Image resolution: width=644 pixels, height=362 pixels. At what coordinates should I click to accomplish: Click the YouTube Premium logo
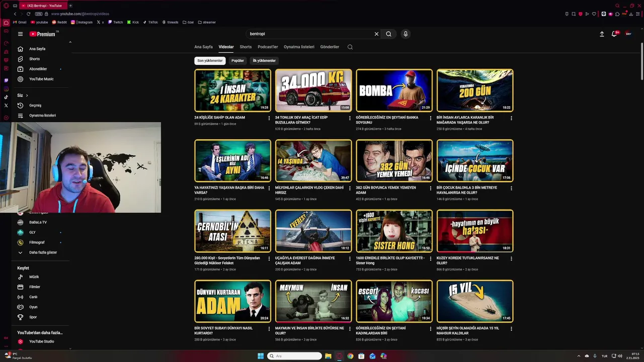coord(42,34)
